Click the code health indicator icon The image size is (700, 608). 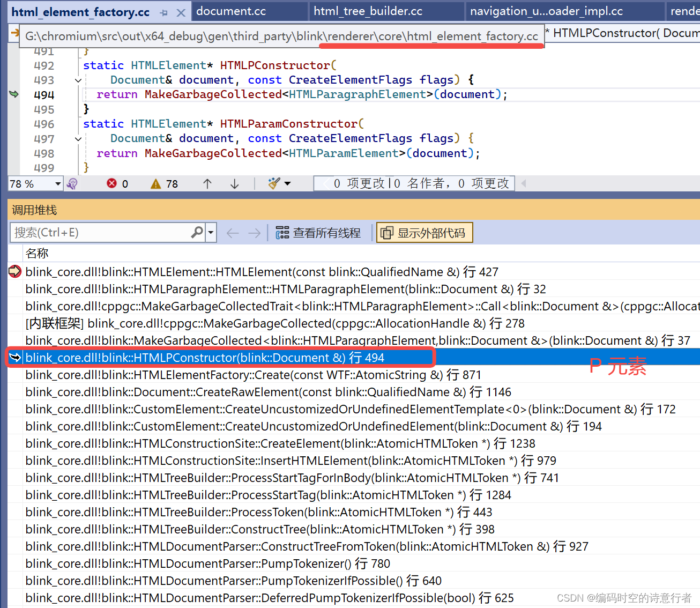click(x=72, y=184)
